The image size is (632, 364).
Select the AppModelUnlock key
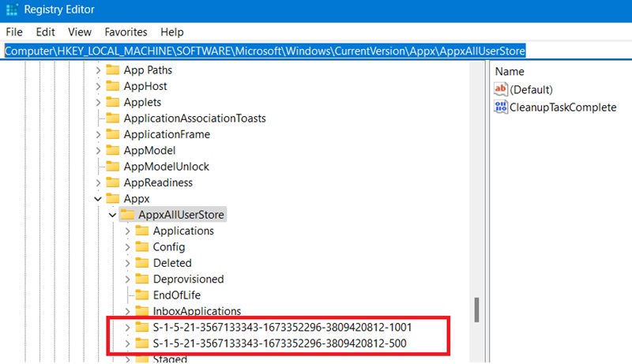click(167, 167)
